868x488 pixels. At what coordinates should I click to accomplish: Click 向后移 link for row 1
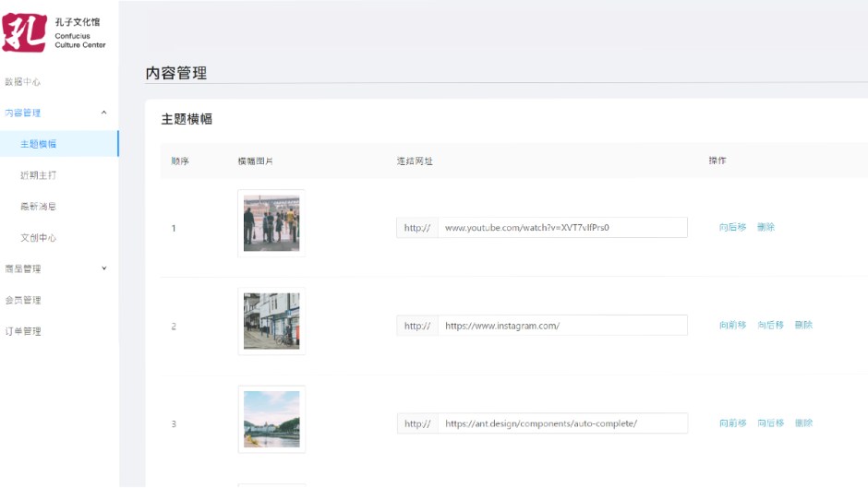pyautogui.click(x=732, y=227)
